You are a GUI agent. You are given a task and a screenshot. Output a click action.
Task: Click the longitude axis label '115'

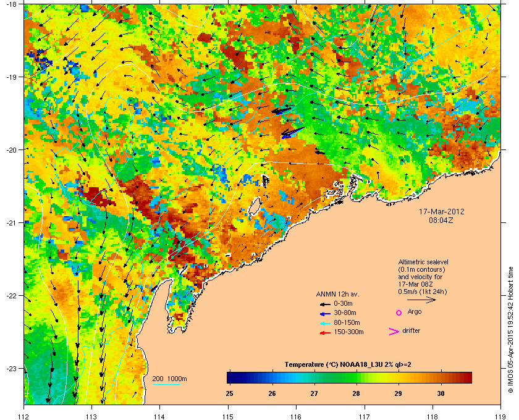click(x=228, y=416)
